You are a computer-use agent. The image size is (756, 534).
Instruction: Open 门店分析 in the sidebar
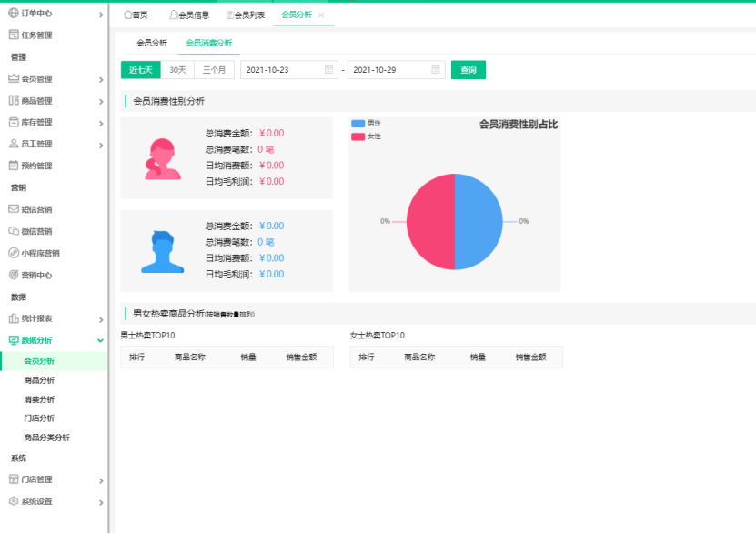[x=39, y=418]
